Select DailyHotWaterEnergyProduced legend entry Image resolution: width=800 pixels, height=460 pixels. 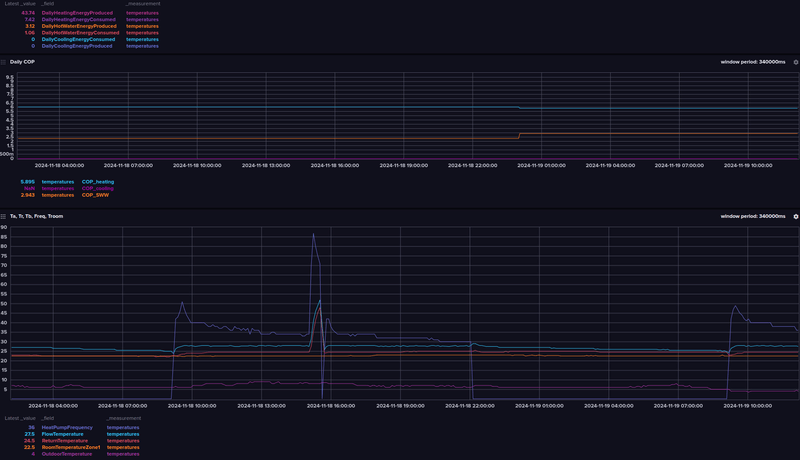pyautogui.click(x=79, y=27)
